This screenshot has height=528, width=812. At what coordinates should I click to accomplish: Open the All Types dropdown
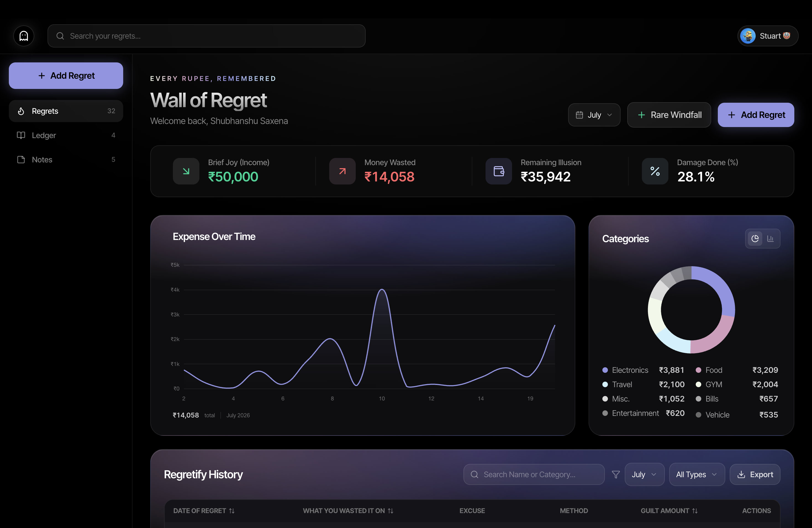[x=697, y=474]
